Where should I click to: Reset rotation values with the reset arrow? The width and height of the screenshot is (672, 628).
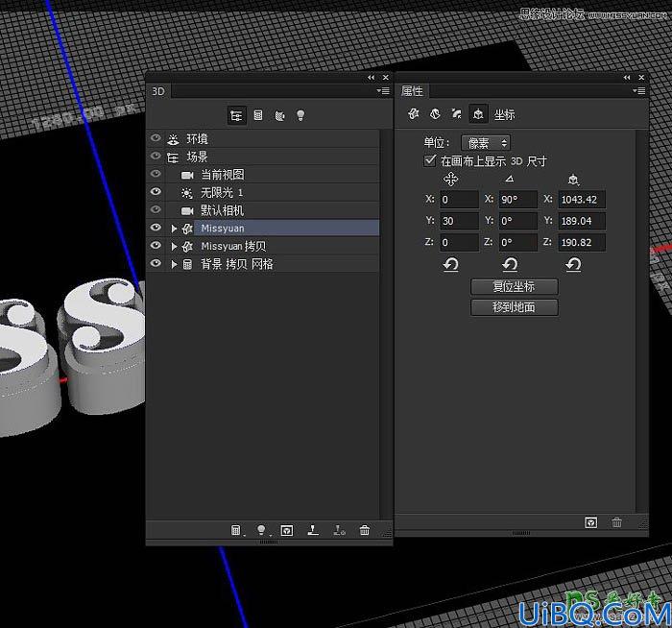pos(510,264)
